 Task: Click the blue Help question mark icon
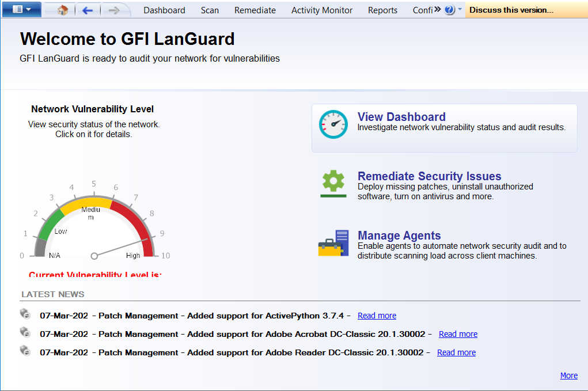pos(449,10)
